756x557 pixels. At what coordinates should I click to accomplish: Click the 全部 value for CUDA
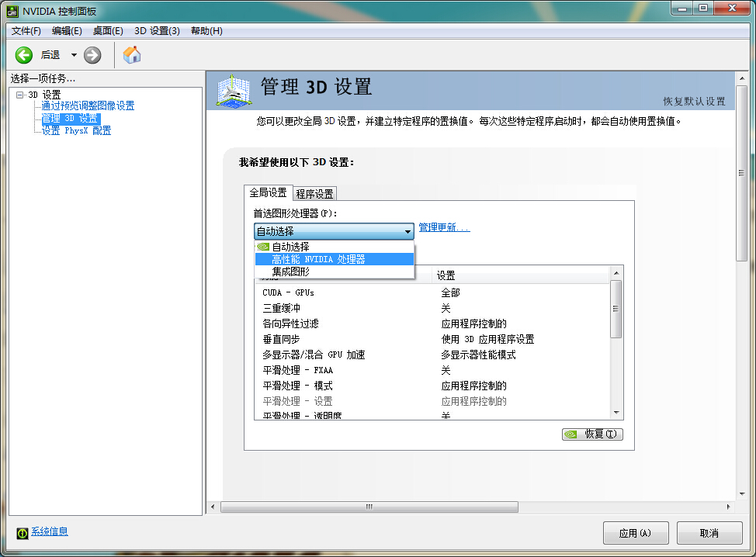(x=450, y=292)
